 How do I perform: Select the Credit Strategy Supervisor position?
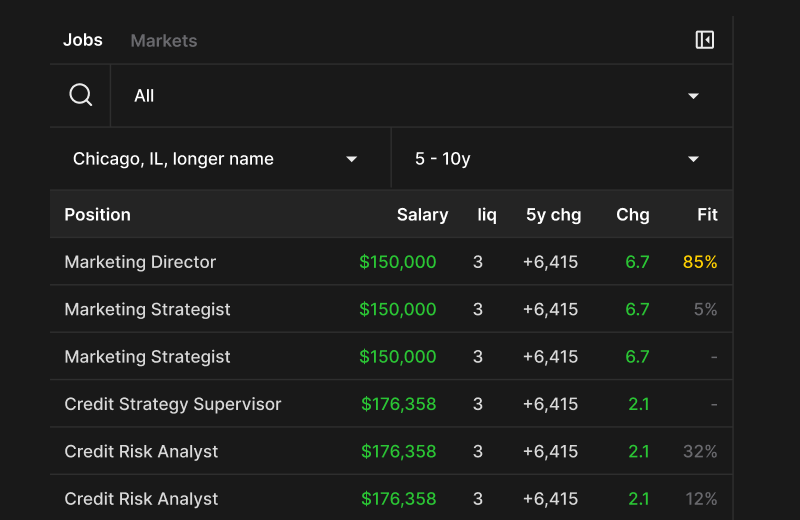pos(173,404)
